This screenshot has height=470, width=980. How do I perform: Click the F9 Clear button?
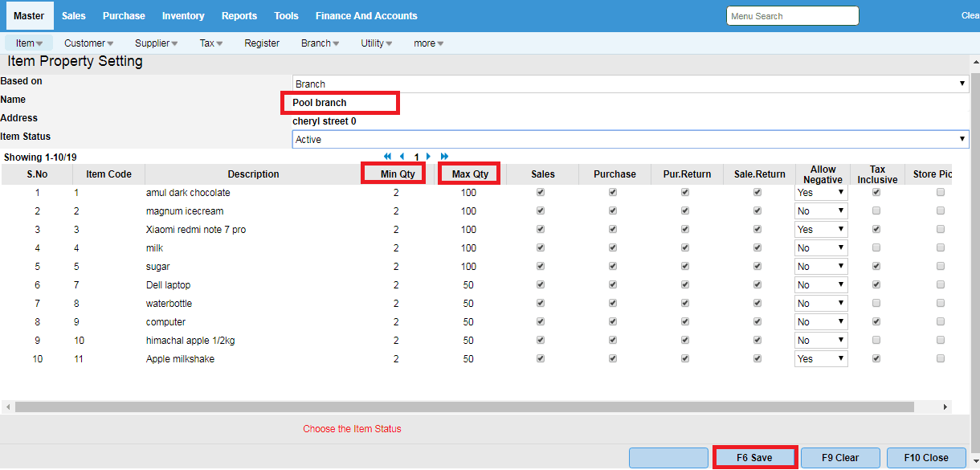coord(840,458)
